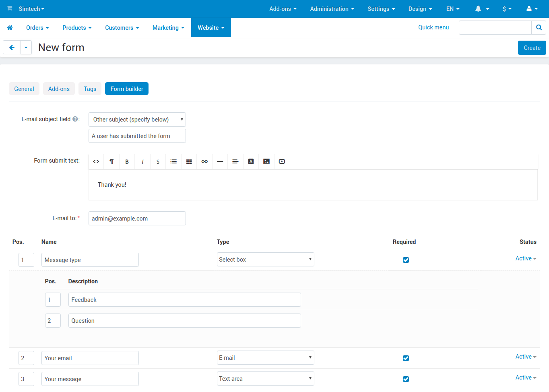Show help tooltip for E-mail subject field

(x=75, y=119)
